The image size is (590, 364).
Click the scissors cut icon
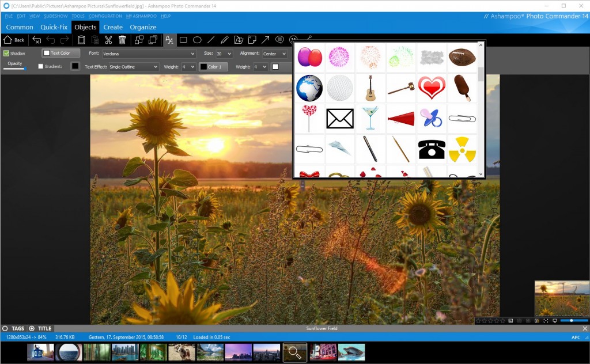click(108, 40)
